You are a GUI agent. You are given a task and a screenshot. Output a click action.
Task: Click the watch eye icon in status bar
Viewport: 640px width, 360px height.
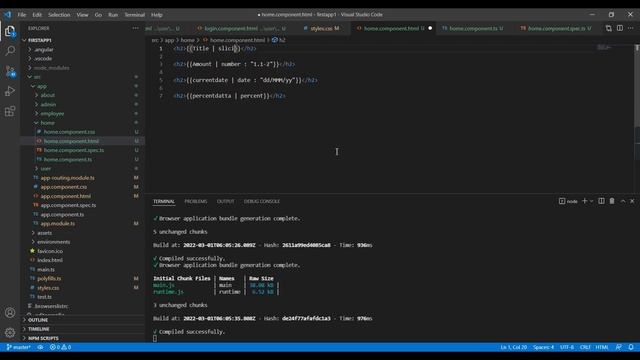point(40,347)
